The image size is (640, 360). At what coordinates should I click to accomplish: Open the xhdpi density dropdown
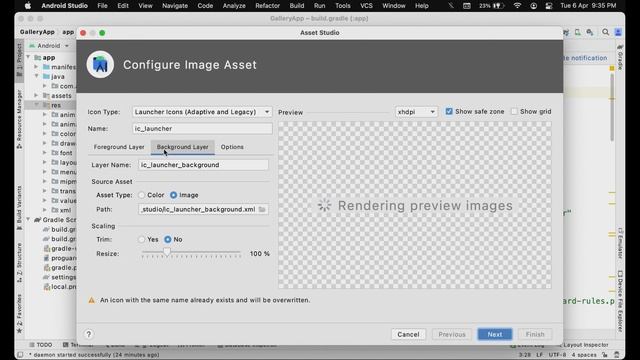point(416,112)
